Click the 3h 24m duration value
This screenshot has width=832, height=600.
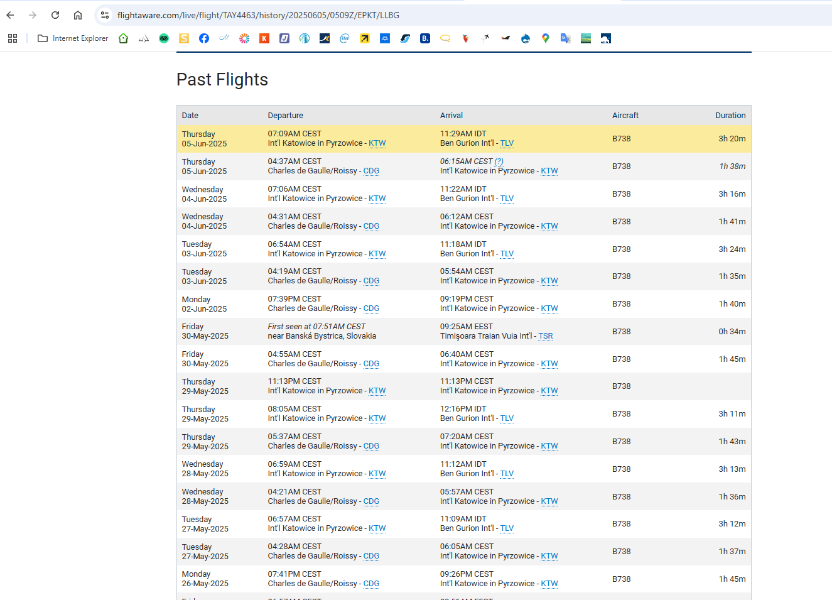click(x=732, y=249)
